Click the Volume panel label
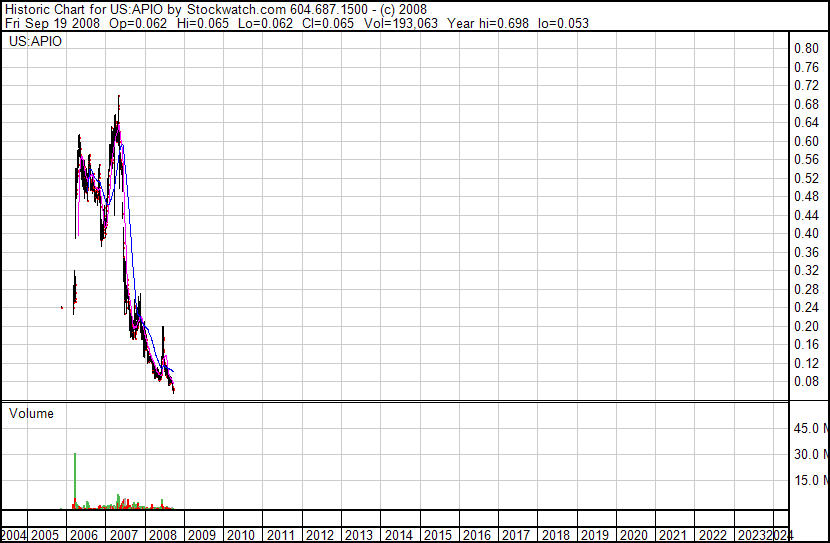The image size is (830, 543). [31, 413]
